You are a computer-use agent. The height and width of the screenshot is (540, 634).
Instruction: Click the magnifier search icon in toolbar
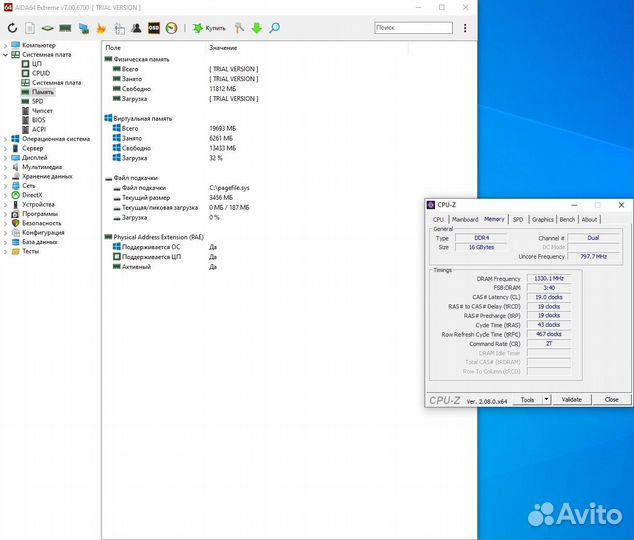[x=275, y=28]
